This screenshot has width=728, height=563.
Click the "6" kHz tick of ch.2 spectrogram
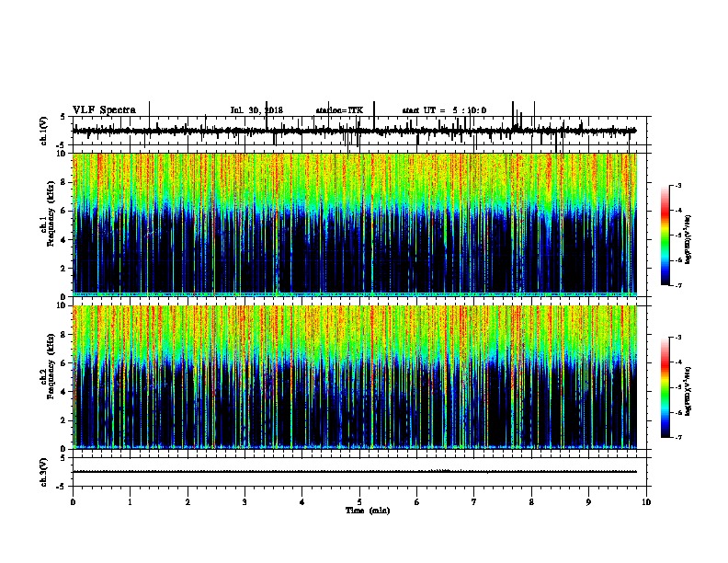[63, 363]
